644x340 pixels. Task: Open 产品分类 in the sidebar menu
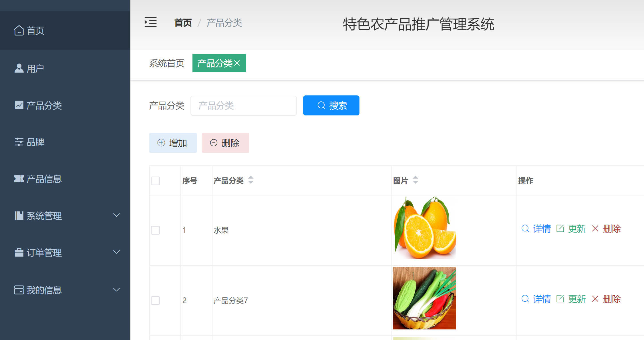click(x=65, y=105)
